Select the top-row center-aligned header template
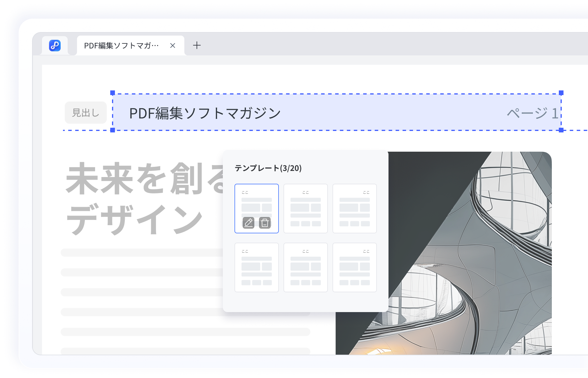Screen dimensions: 588x378 306,209
